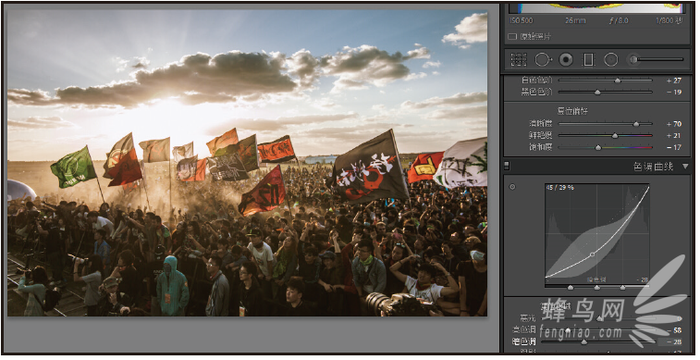Click the middle split marker below curve
700x360 pixels.
597,288
